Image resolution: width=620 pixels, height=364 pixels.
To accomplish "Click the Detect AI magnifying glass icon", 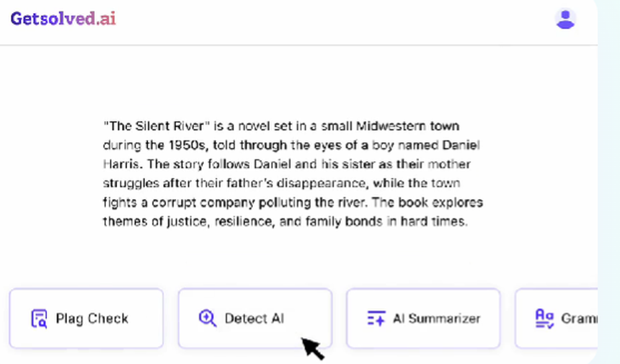I will 205,318.
